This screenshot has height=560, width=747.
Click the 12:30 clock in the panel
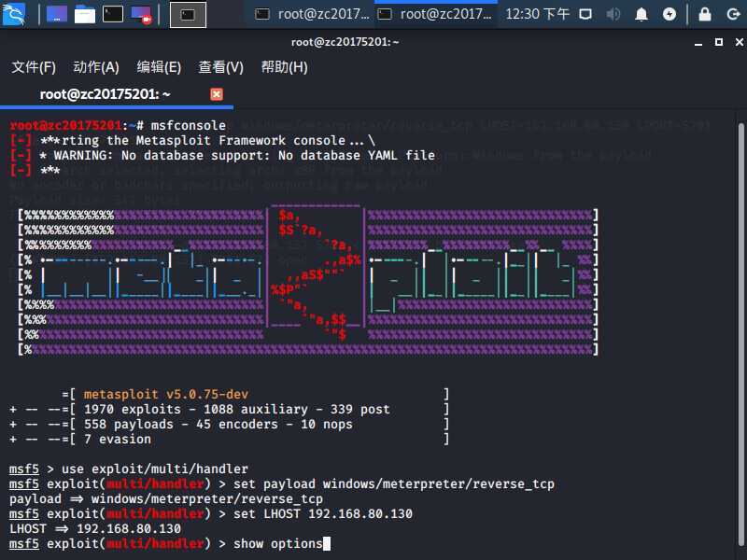[x=538, y=14]
